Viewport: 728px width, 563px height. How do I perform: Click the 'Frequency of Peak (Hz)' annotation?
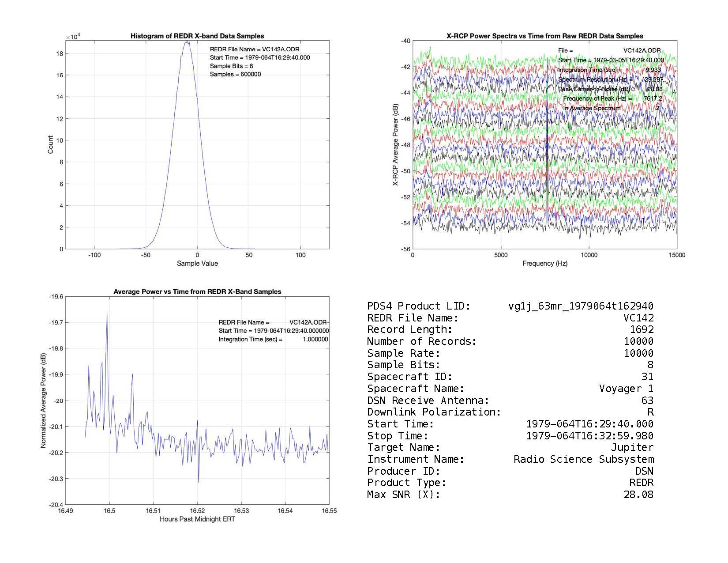[597, 98]
